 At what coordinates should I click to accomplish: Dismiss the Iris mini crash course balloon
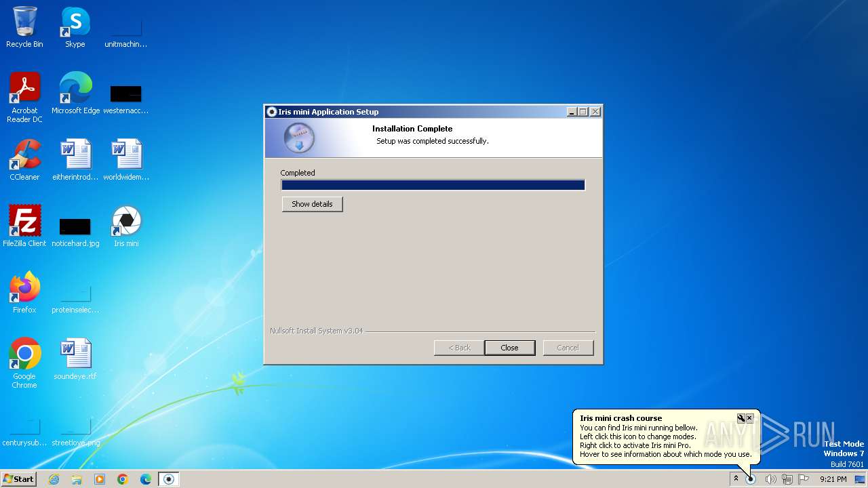point(749,418)
